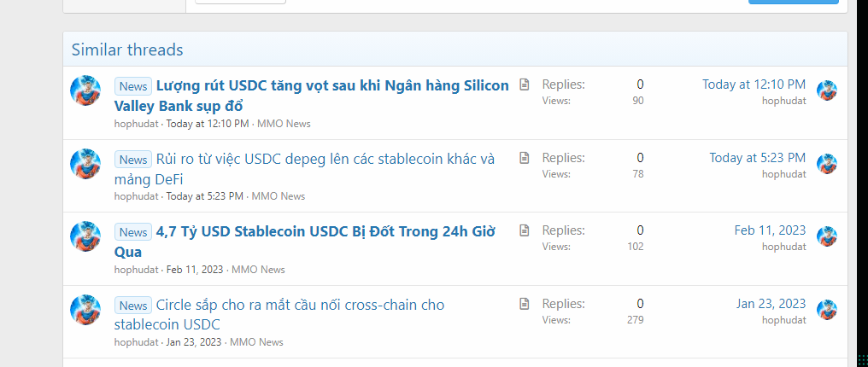Click the article icon beside Circle cross-chain thread
Screen dimensions: 868x367
pos(525,304)
